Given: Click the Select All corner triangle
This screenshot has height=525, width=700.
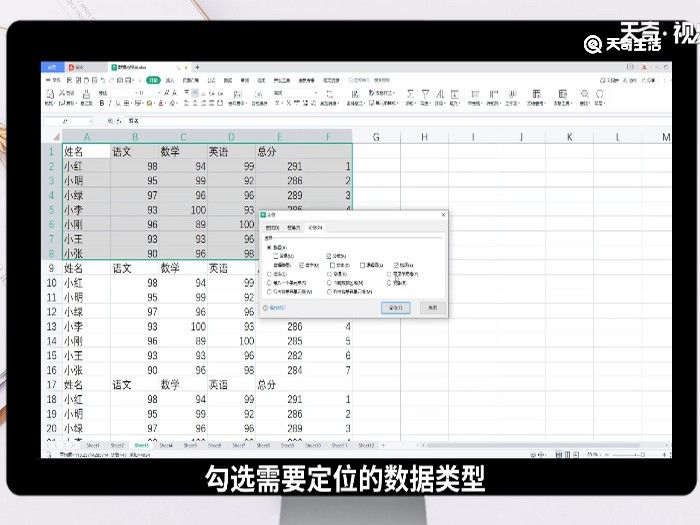Looking at the screenshot, I should [x=56, y=137].
